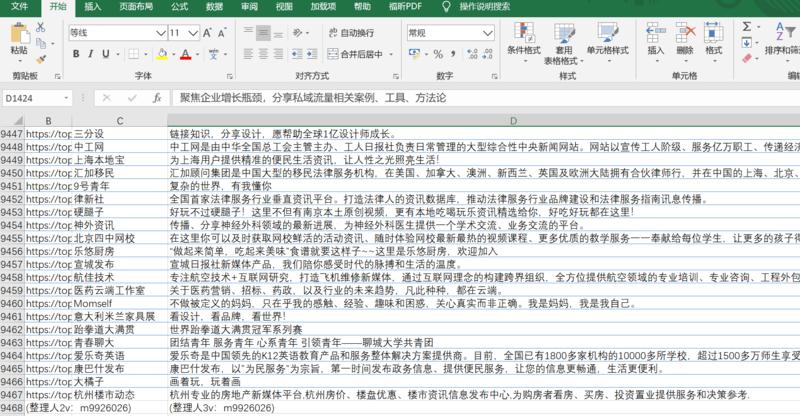Open phonetic guide (wen) icon
The width and height of the screenshot is (800, 416).
(214, 54)
